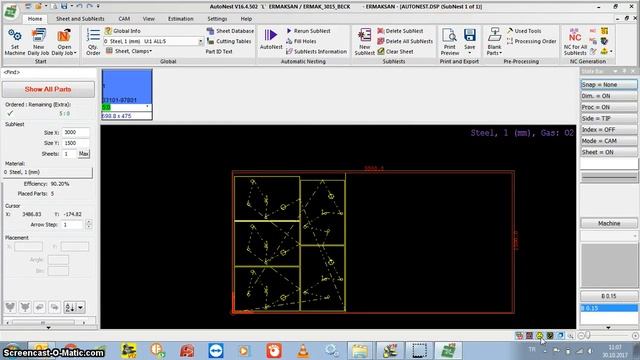Open TeamViewer from the taskbar
Image resolution: width=640 pixels, height=360 pixels.
(216, 351)
